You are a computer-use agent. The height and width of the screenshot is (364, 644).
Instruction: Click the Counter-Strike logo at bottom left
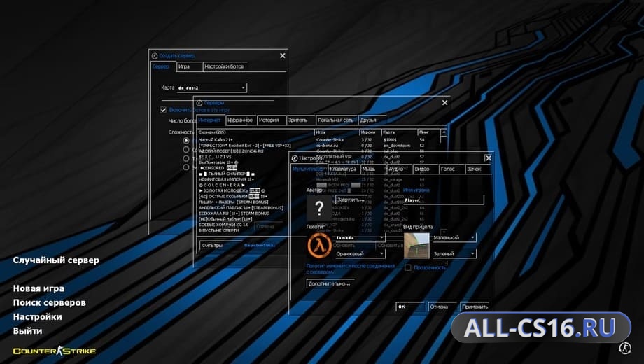(x=54, y=351)
